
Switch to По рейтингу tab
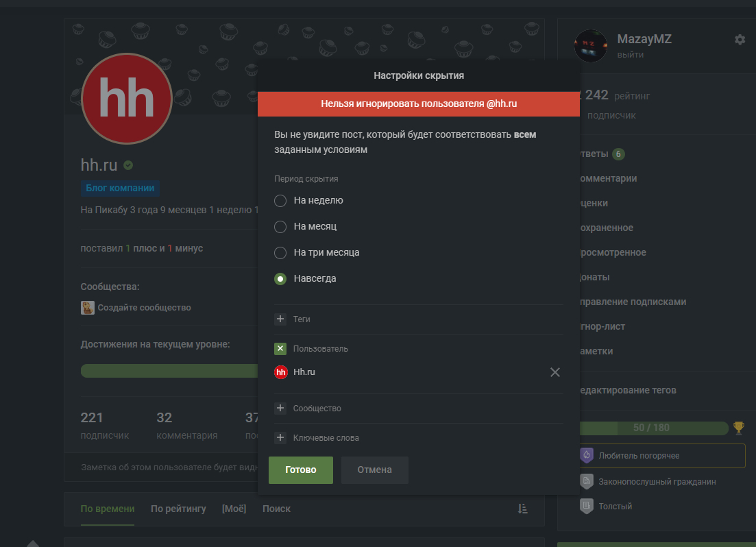click(x=178, y=509)
